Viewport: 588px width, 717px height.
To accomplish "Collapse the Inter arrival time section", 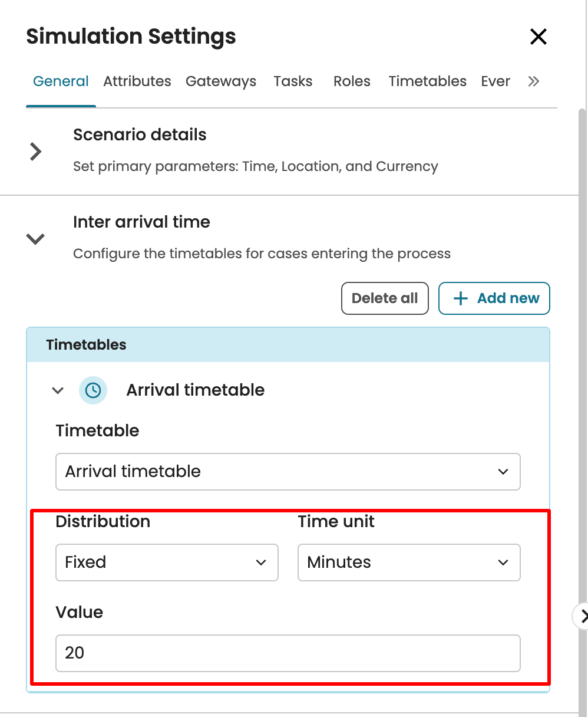I will (x=36, y=239).
